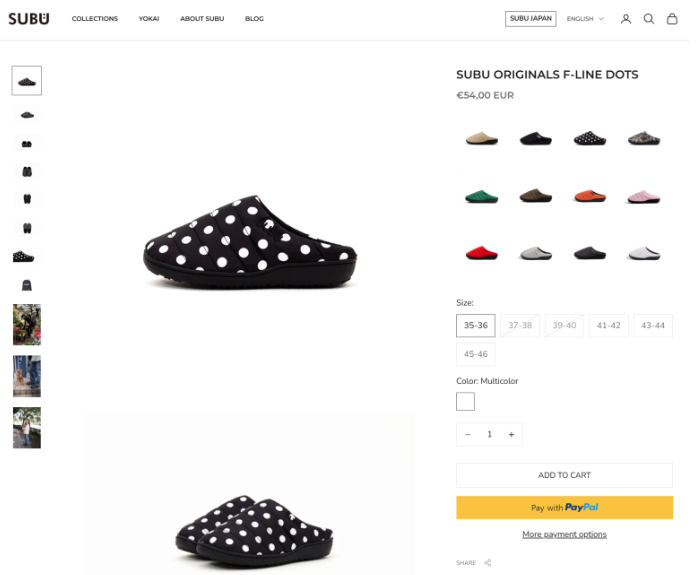Expand the English language dropdown
Image resolution: width=699 pixels, height=575 pixels.
tap(585, 19)
